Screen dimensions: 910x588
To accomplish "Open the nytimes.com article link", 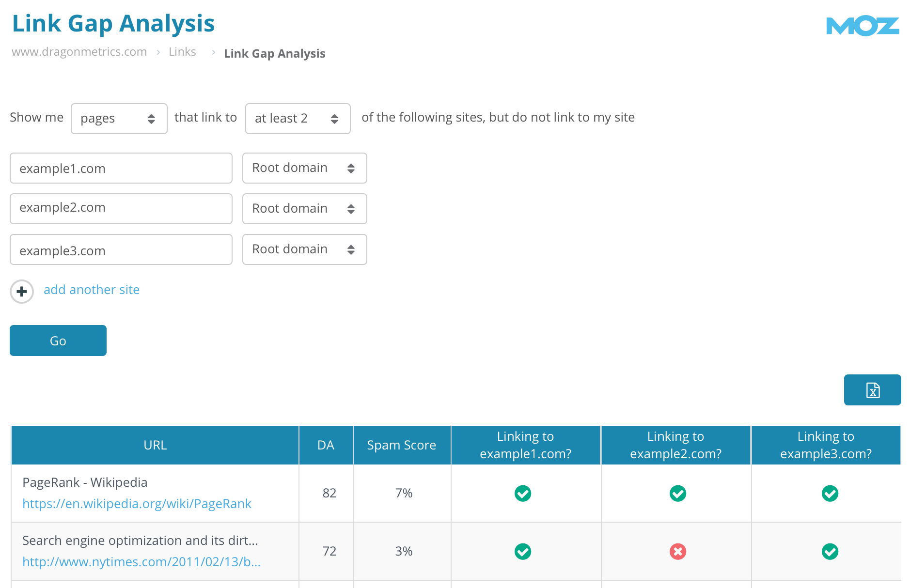I will (141, 562).
